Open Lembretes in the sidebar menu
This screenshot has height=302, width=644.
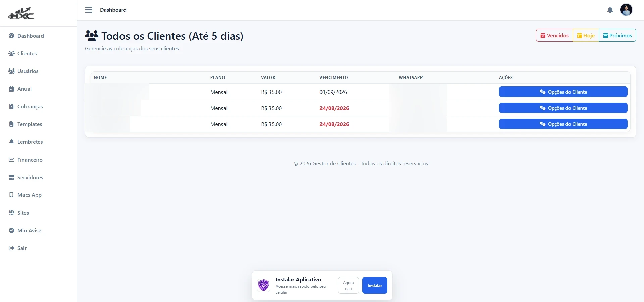(30, 142)
